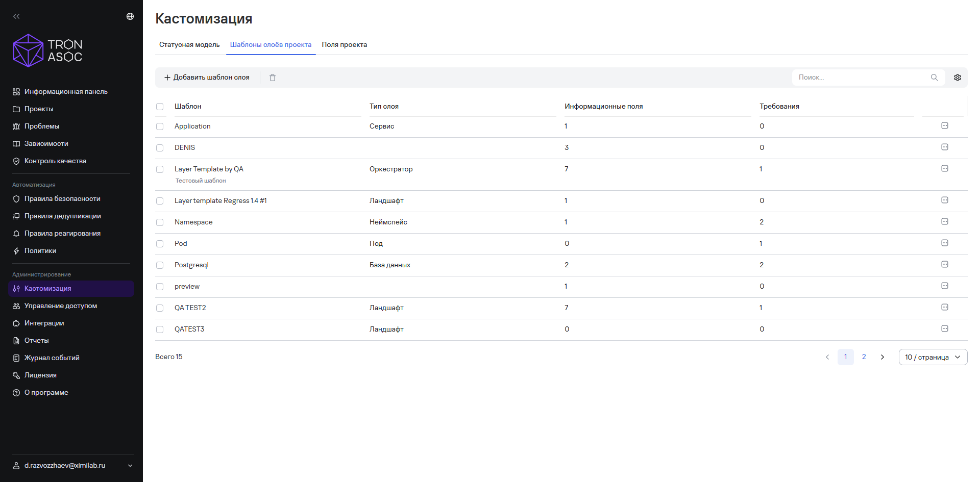The width and height of the screenshot is (980, 482).
Task: Select Кастомизация in sidebar
Action: tap(71, 289)
